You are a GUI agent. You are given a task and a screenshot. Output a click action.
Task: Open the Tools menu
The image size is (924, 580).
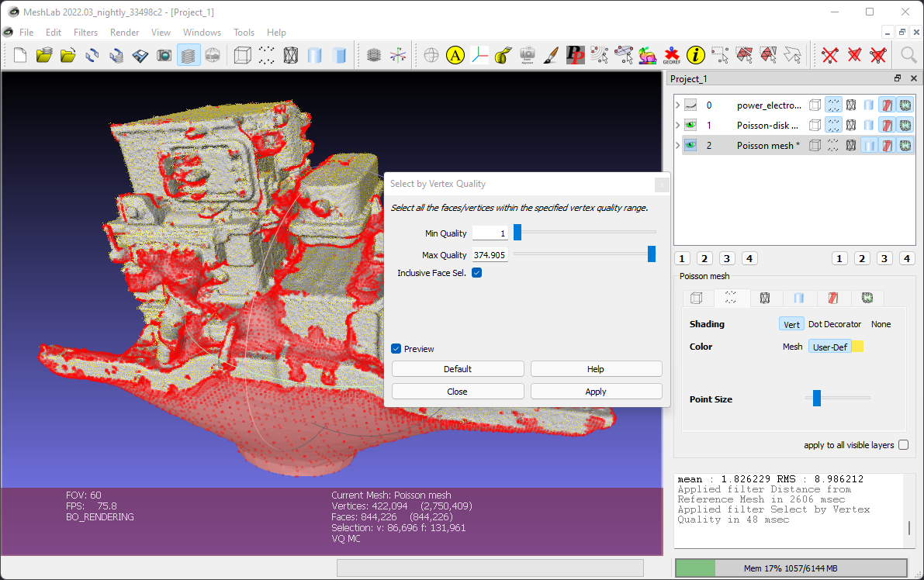coord(244,33)
